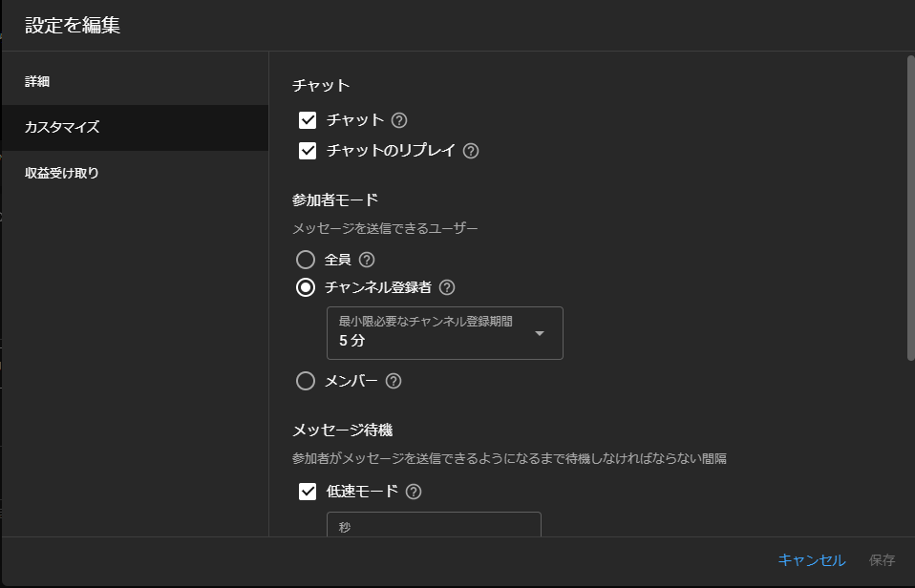Open help icon next to チャットのリプレイ
The image size is (915, 588).
[471, 151]
